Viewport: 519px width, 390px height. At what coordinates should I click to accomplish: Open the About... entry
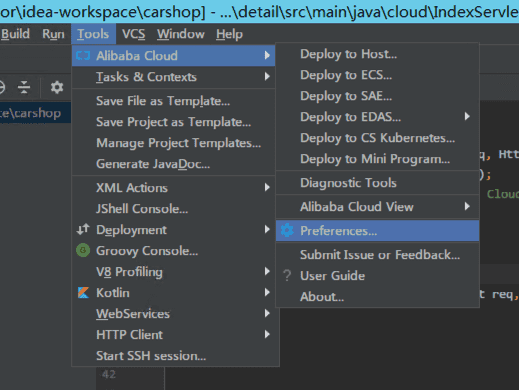[x=377, y=297]
